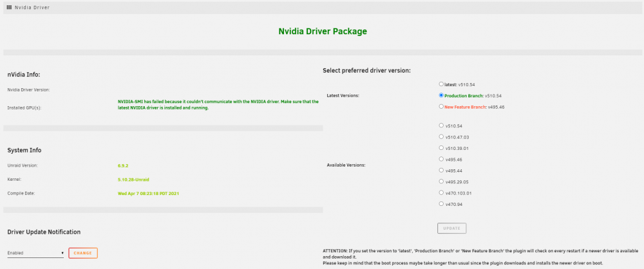The height and width of the screenshot is (269, 644).
Task: Click the 'Kernel:' label
Action: (14, 180)
